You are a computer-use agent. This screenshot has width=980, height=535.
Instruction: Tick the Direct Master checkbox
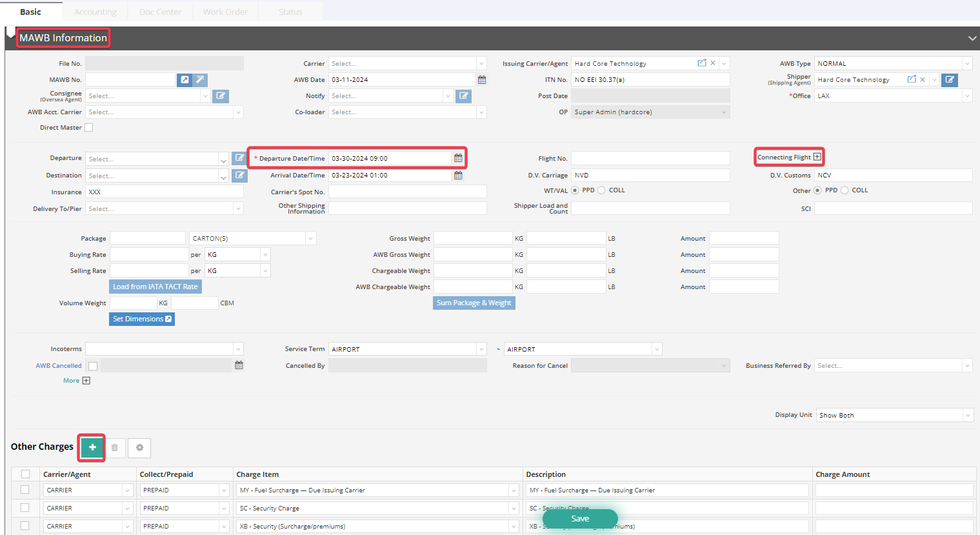(x=89, y=128)
